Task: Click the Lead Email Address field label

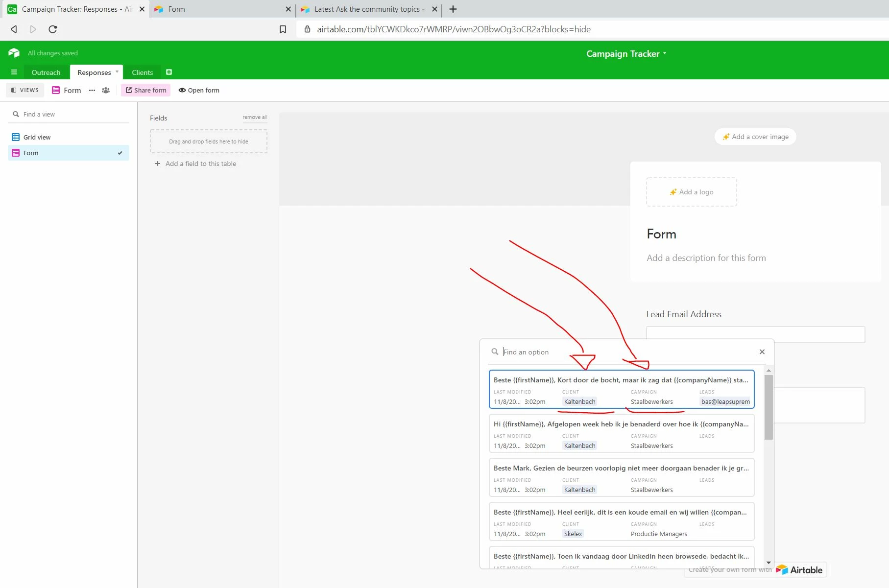Action: (684, 314)
